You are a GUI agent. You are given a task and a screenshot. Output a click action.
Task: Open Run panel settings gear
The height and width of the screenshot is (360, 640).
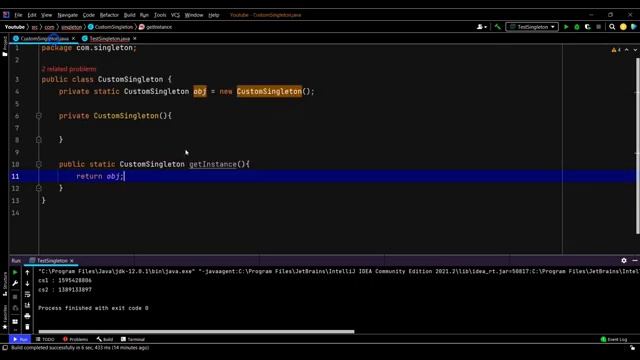(x=624, y=260)
